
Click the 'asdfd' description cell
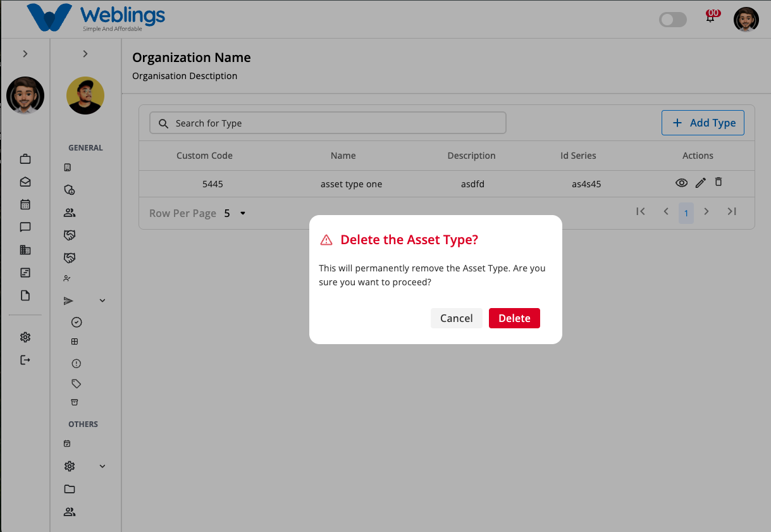tap(472, 184)
